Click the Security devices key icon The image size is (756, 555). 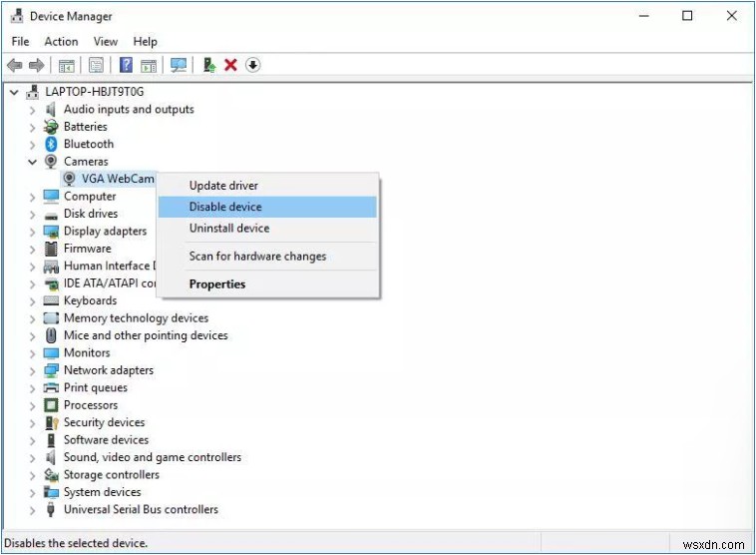tap(51, 423)
